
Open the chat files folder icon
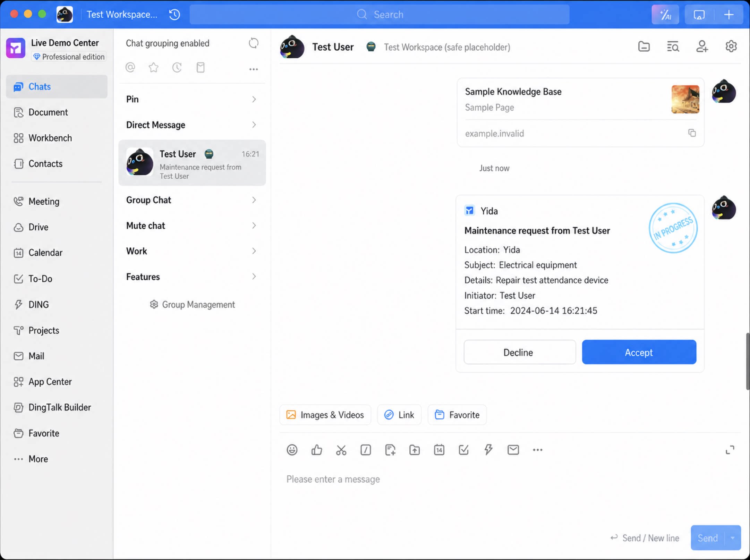tap(644, 46)
